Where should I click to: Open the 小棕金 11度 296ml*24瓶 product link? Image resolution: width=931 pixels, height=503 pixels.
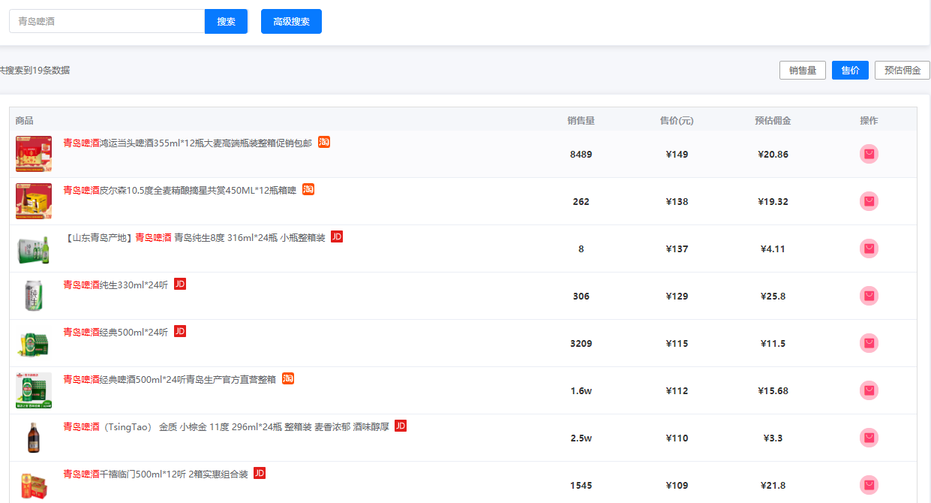227,426
